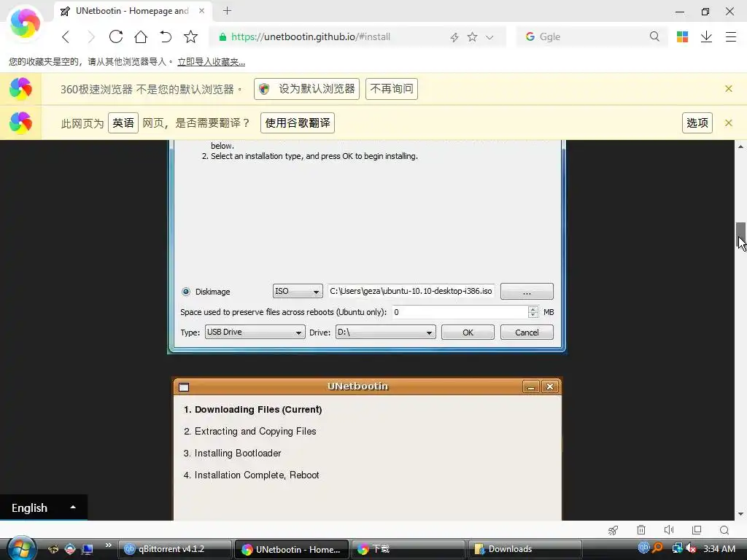Click the set as default browser button
The height and width of the screenshot is (560, 747).
pyautogui.click(x=307, y=89)
